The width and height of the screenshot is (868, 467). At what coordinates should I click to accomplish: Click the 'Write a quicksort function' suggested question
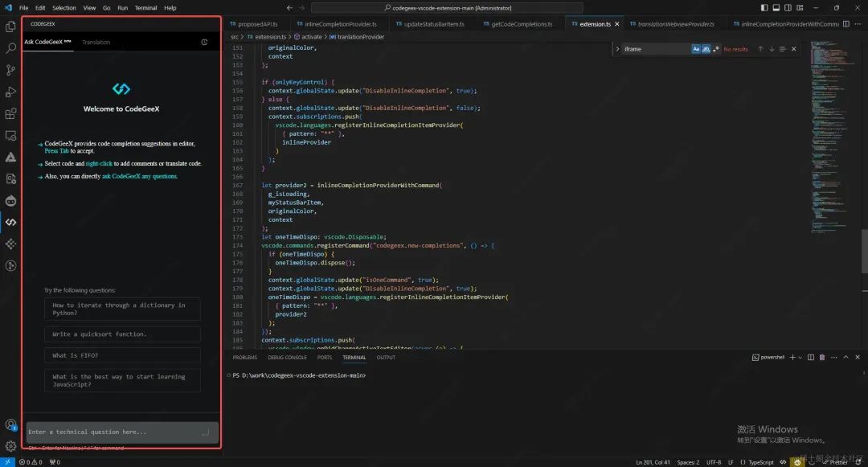pyautogui.click(x=122, y=334)
